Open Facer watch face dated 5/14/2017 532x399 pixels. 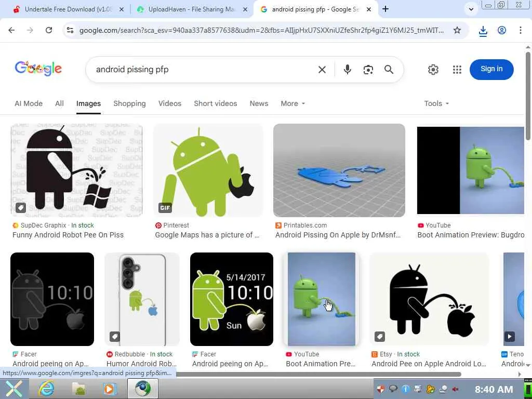(231, 299)
